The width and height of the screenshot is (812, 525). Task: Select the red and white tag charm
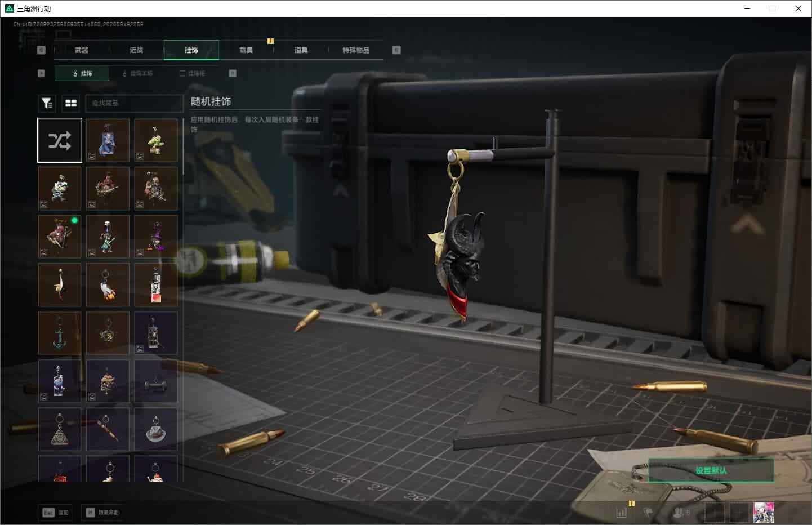156,285
